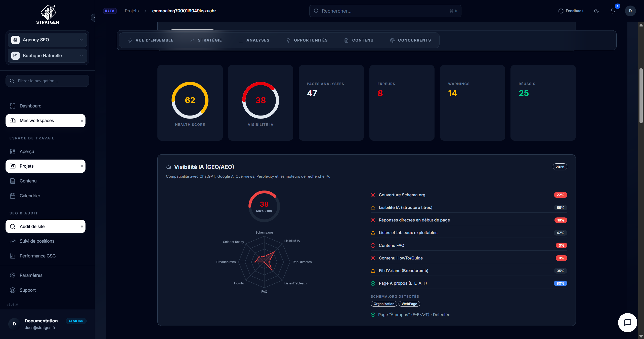Switch to the Concurrents tab
Viewport: 644px width, 339px height.
click(x=410, y=40)
